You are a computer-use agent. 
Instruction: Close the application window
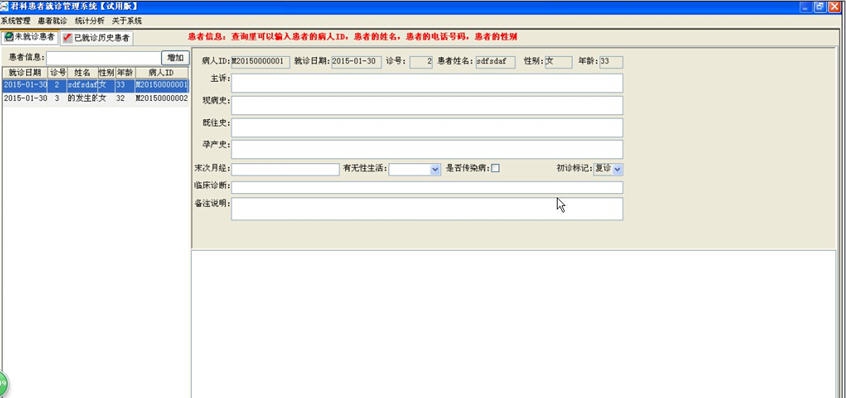835,6
